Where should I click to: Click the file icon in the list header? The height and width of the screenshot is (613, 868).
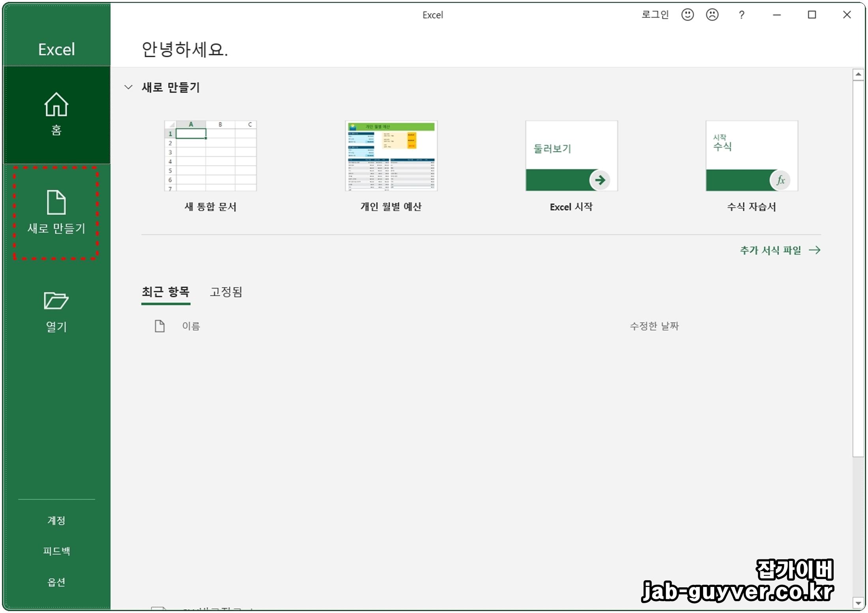pos(159,326)
